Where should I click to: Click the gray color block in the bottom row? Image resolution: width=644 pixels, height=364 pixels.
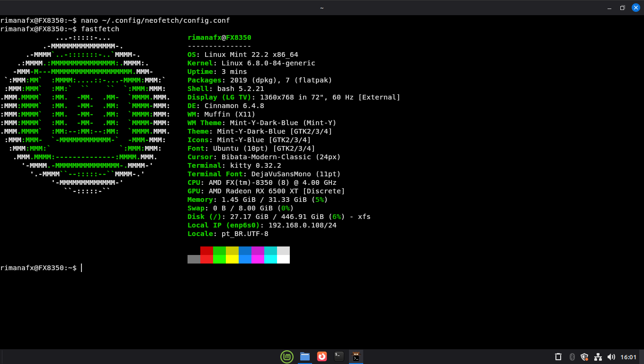click(x=194, y=259)
